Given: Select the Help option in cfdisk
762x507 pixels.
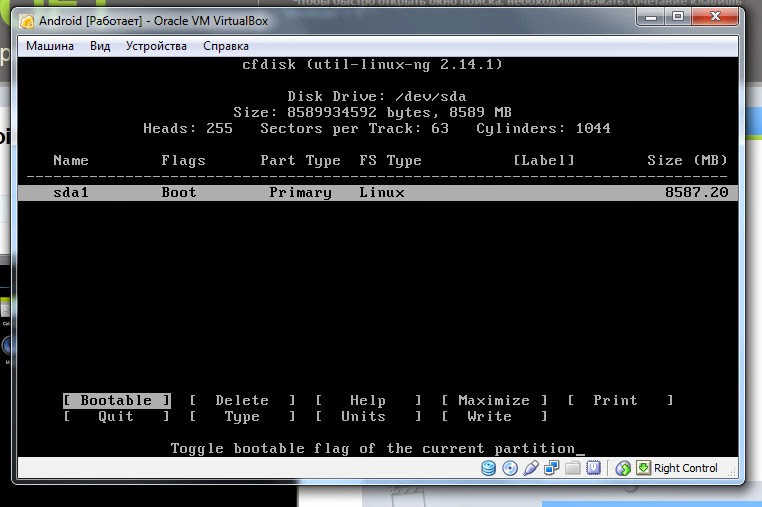Looking at the screenshot, I should [x=368, y=401].
